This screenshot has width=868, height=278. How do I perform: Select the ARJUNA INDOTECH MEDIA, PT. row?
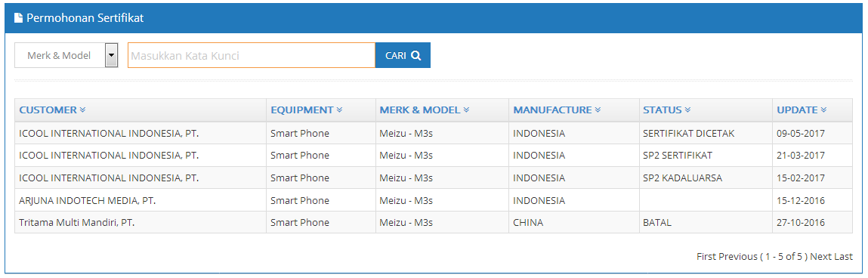(x=434, y=200)
